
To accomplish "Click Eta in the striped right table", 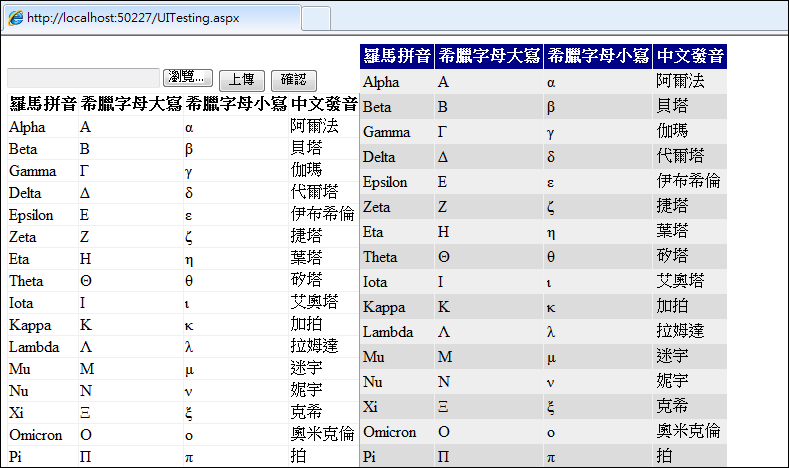I will pyautogui.click(x=373, y=232).
